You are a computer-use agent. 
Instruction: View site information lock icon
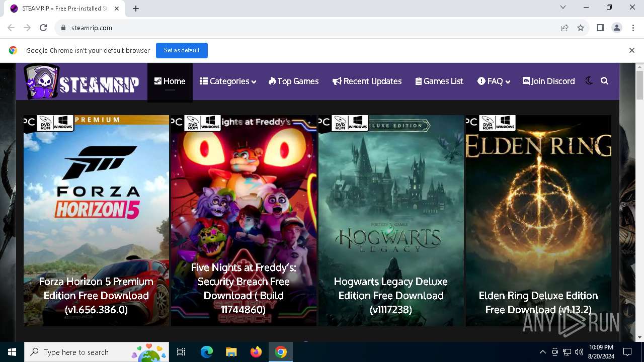63,28
